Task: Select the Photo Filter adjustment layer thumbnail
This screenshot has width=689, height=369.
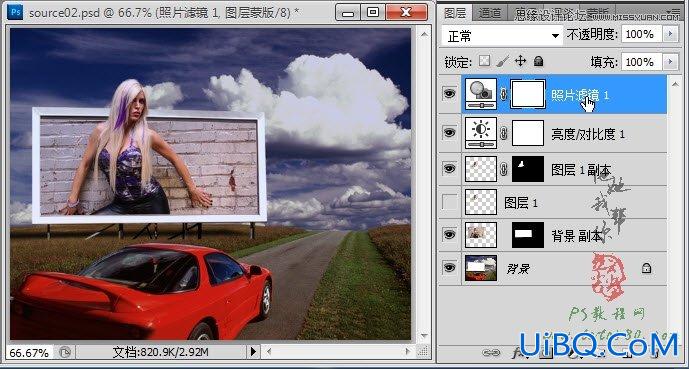Action: (481, 94)
